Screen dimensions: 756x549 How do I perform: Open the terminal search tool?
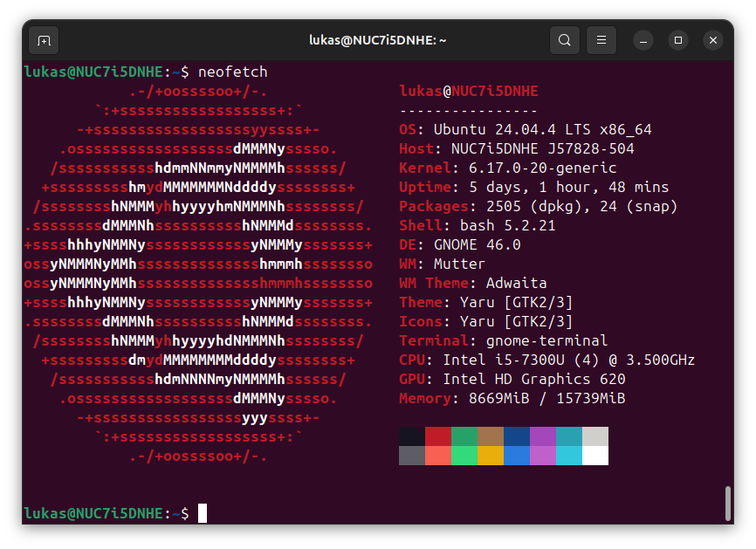(x=565, y=40)
